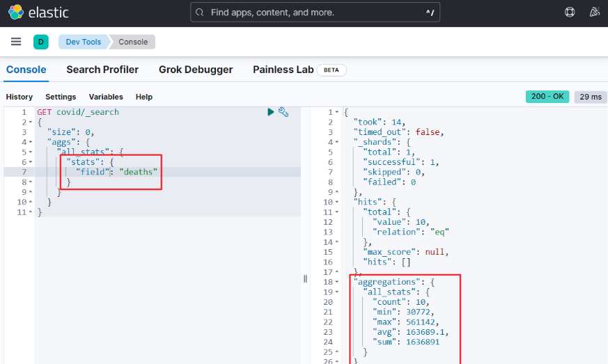Click the "avg": 163689.1 aggregation line

point(411,332)
